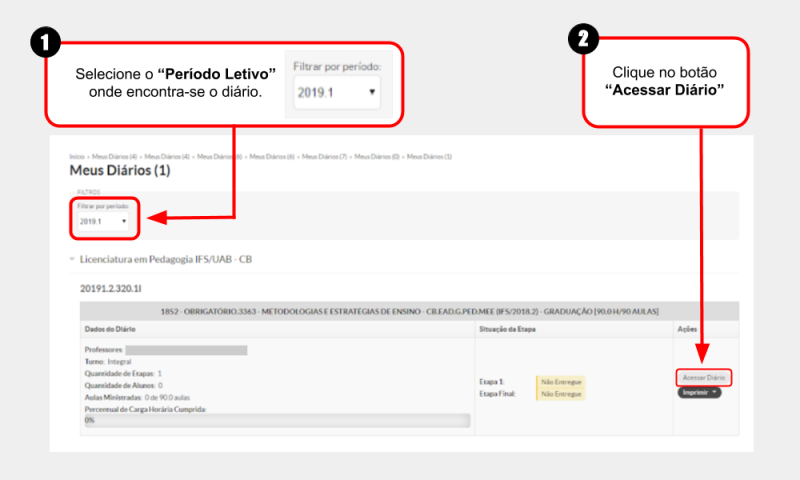800x480 pixels.
Task: Click the Acessar Diário button
Action: click(x=704, y=377)
